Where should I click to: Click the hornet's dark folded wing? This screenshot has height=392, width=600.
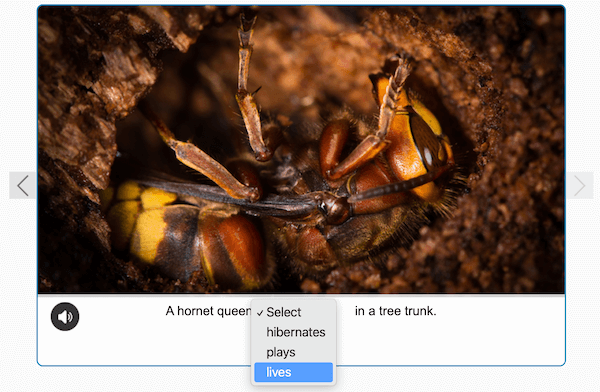(230, 195)
